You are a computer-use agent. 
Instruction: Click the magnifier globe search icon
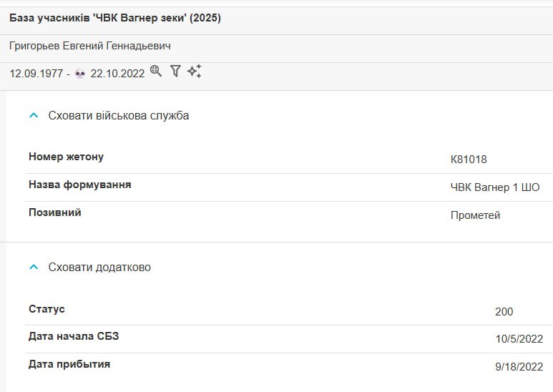(156, 72)
